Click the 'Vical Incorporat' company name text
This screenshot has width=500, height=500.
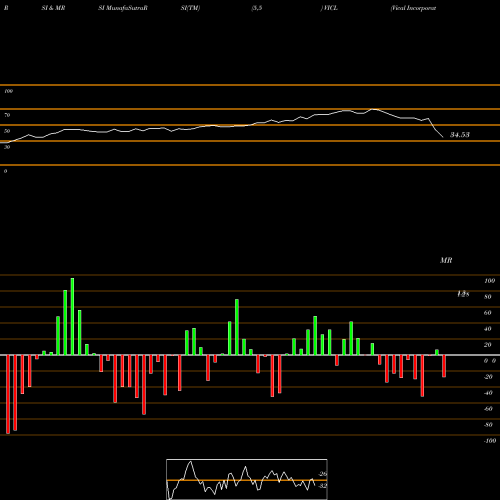click(x=413, y=8)
